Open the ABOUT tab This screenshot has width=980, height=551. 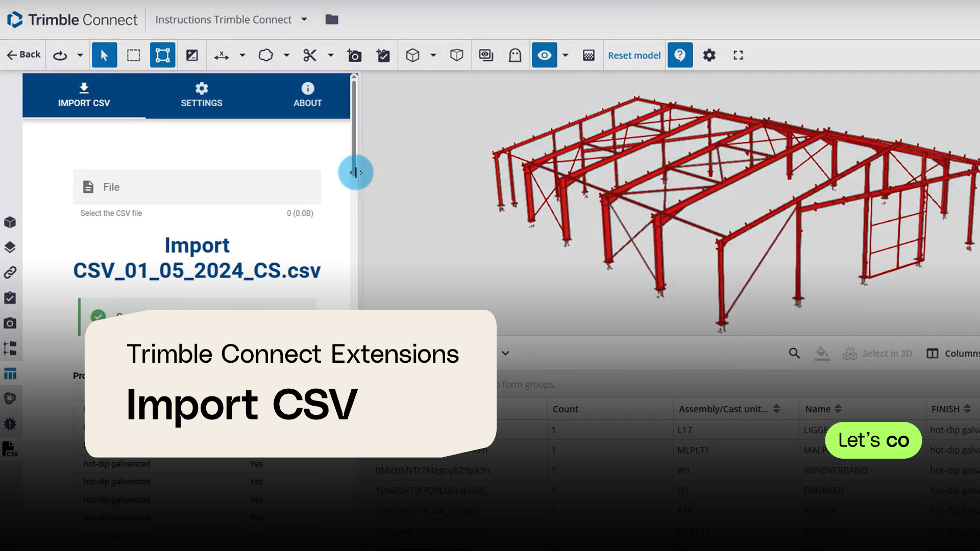click(308, 95)
